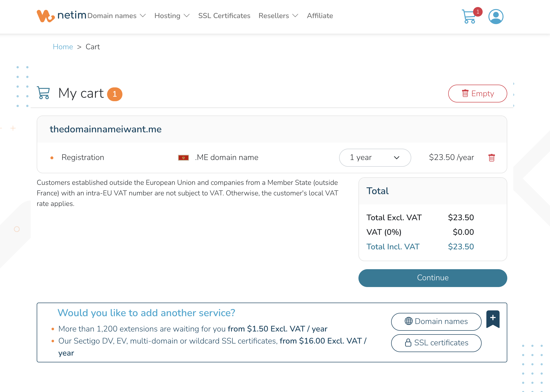Image resolution: width=550 pixels, height=392 pixels.
Task: Click the Montenegro flag icon
Action: coord(183,157)
